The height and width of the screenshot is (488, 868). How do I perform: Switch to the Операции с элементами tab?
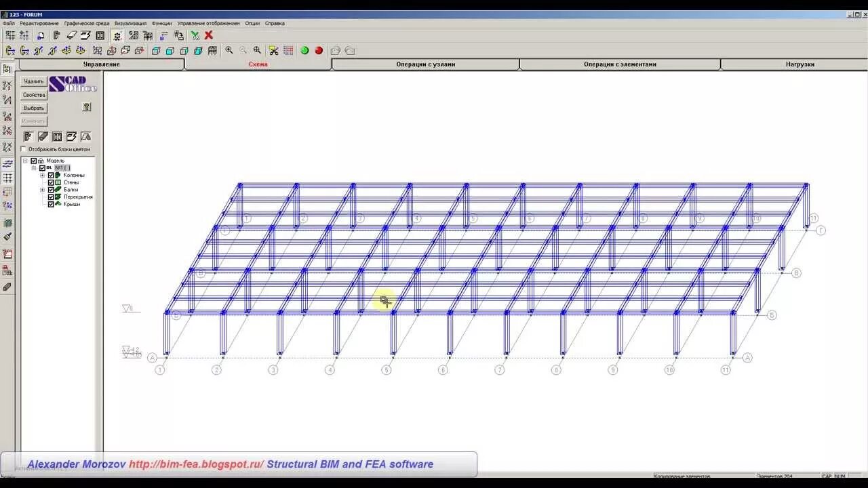point(620,64)
